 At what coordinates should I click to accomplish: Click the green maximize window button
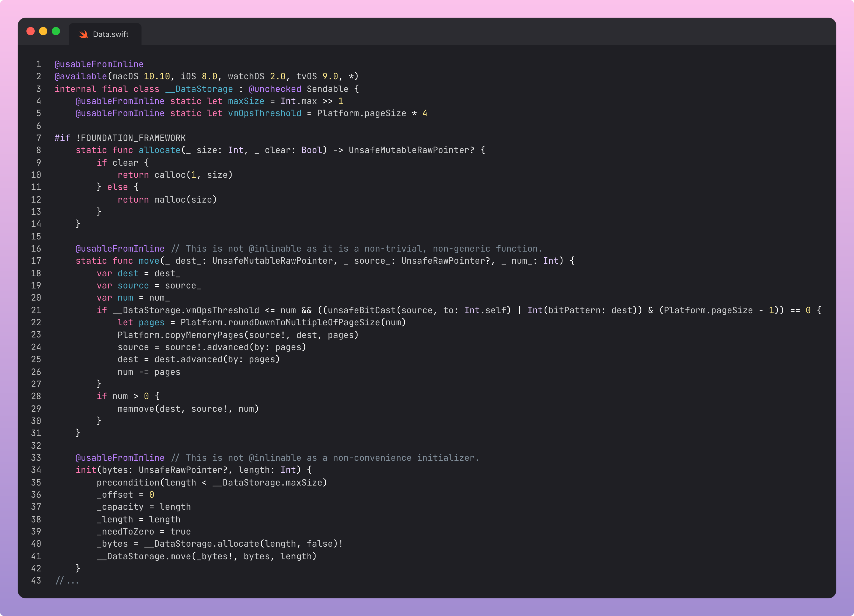pos(56,31)
